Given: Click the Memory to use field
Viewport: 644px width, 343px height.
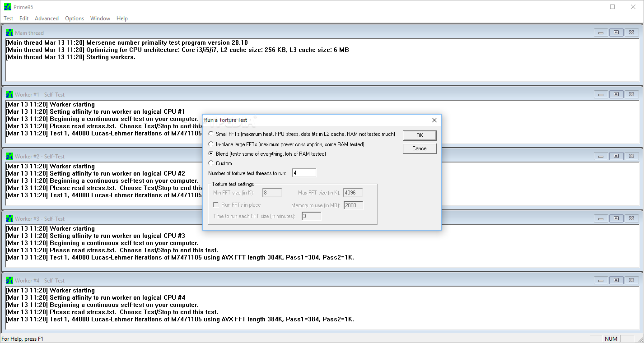Looking at the screenshot, I should coord(353,205).
